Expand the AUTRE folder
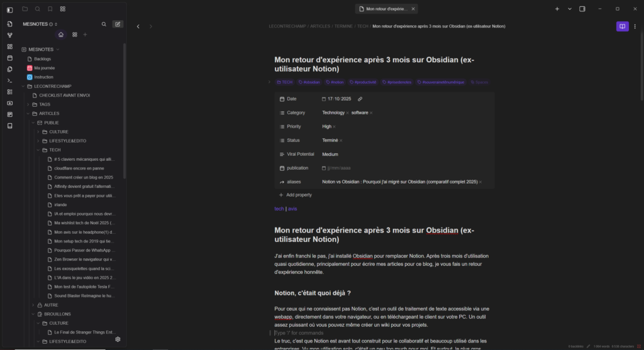The width and height of the screenshot is (644, 350). click(x=33, y=305)
